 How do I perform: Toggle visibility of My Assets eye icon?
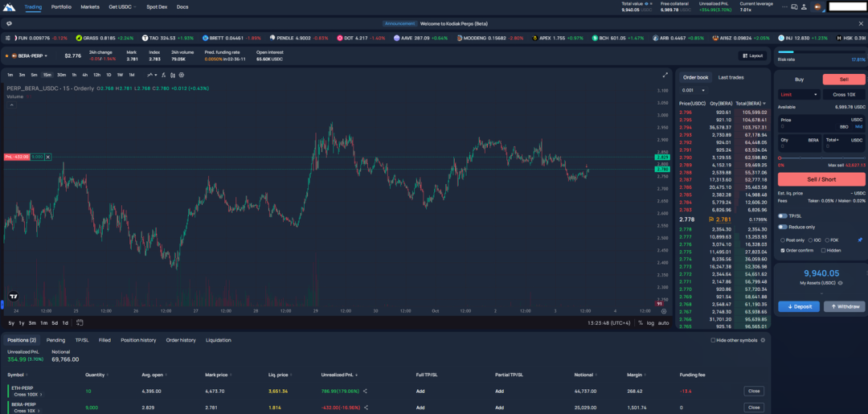point(841,283)
